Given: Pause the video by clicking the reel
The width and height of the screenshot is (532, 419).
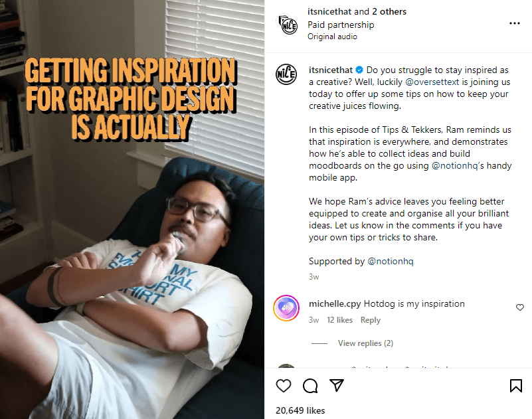Looking at the screenshot, I should pos(132,209).
